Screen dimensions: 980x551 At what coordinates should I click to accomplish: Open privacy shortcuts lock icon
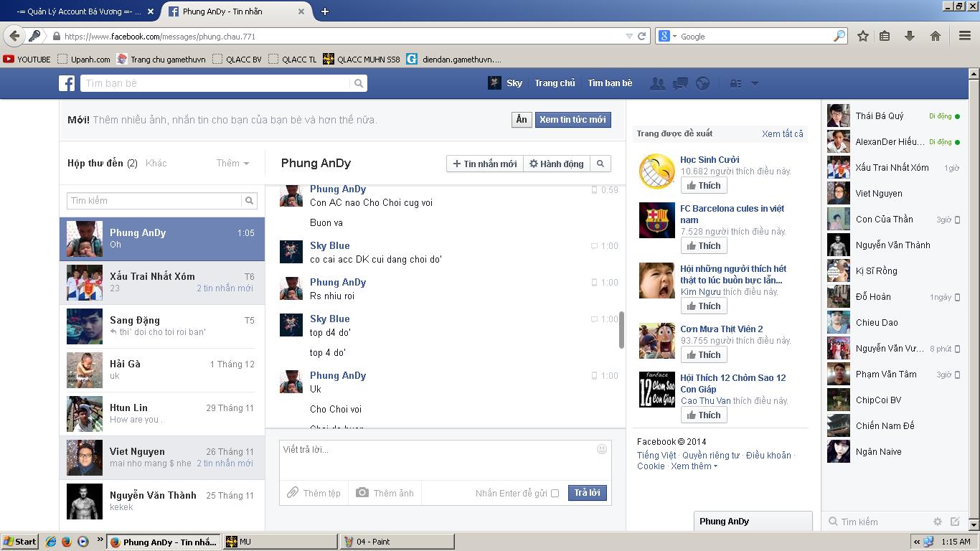pyautogui.click(x=736, y=83)
